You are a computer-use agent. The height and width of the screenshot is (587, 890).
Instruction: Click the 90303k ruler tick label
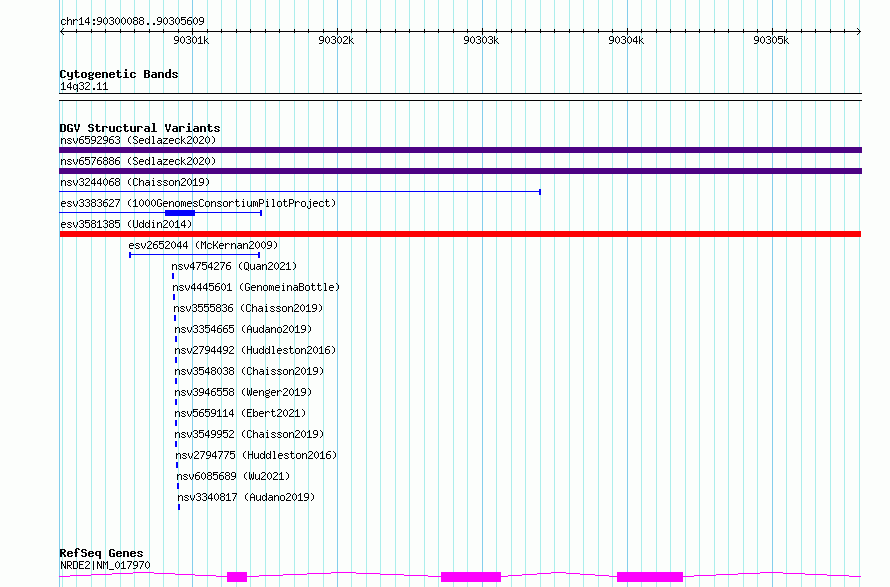tap(481, 40)
